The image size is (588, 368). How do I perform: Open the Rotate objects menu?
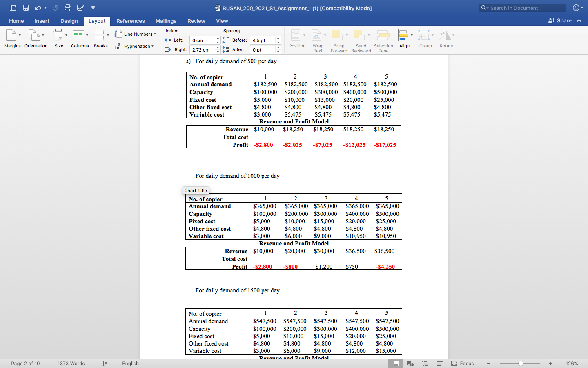[446, 39]
